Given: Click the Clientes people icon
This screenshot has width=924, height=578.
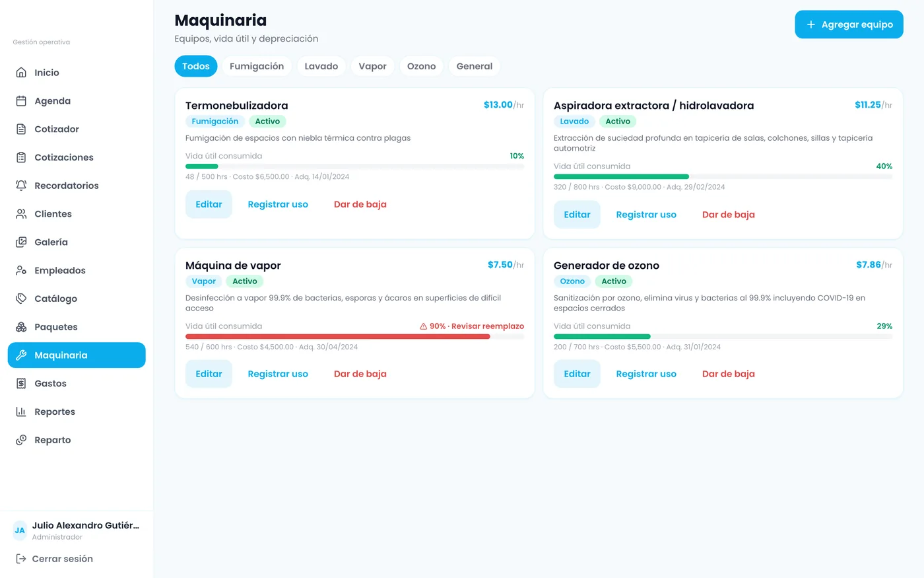Looking at the screenshot, I should coord(21,214).
